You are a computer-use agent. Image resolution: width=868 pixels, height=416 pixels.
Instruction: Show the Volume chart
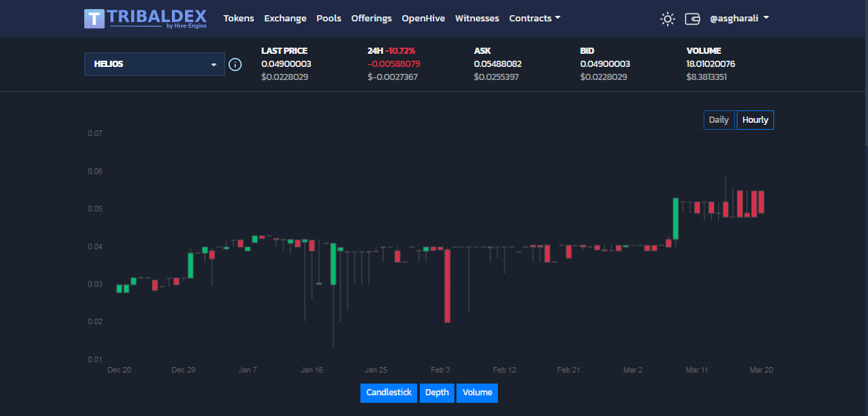[x=477, y=393]
